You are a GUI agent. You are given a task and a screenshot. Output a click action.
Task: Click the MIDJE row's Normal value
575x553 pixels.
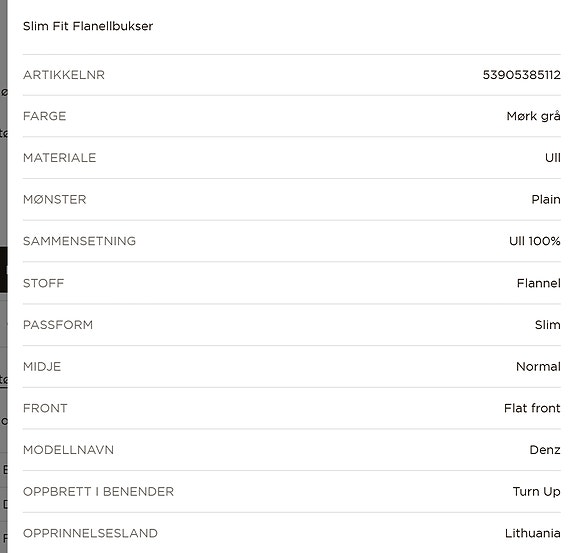[x=538, y=366]
